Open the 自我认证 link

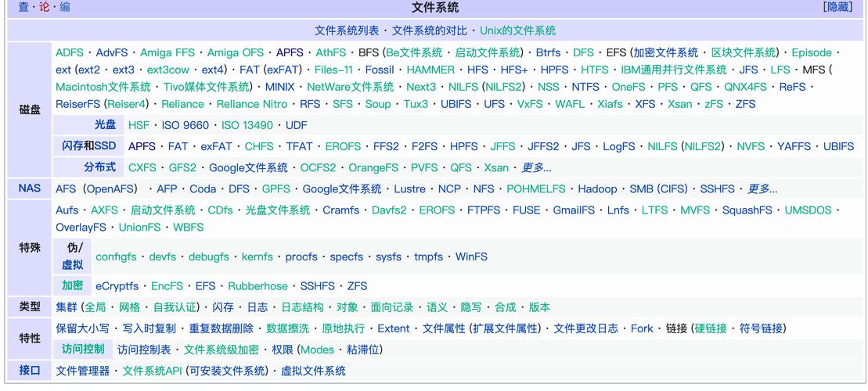tap(175, 307)
